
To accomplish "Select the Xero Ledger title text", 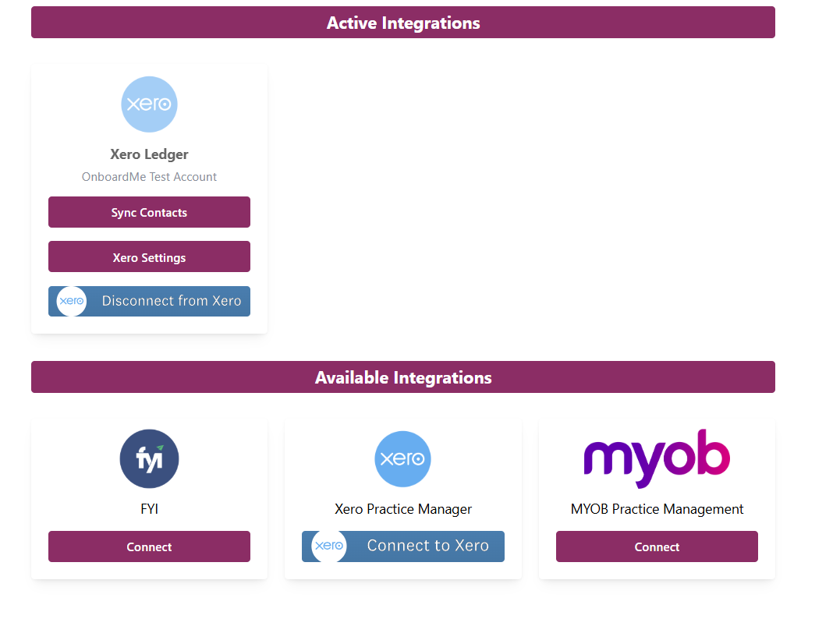I will [149, 154].
